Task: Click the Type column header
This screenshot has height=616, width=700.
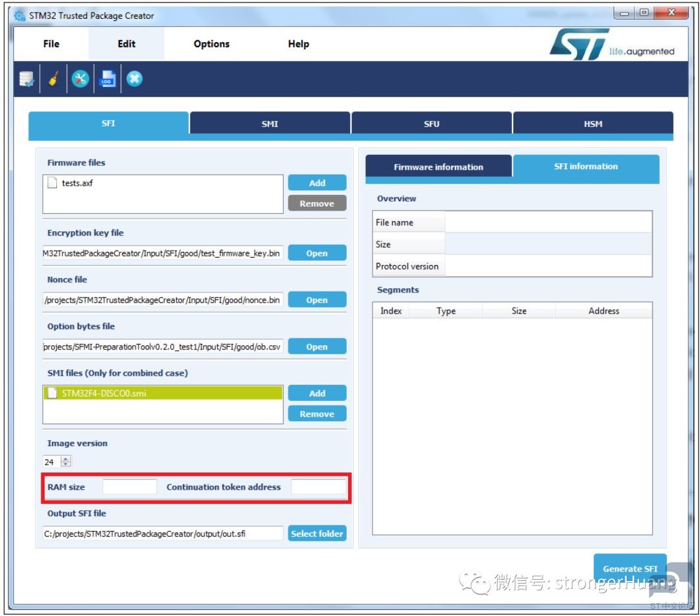Action: tap(445, 310)
